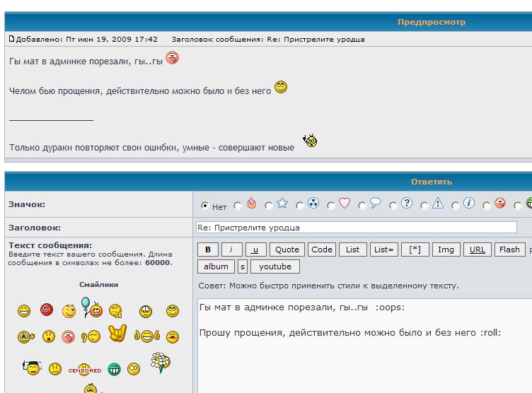Insert the pink blushing smiley
The height and width of the screenshot is (393, 532).
point(68,336)
